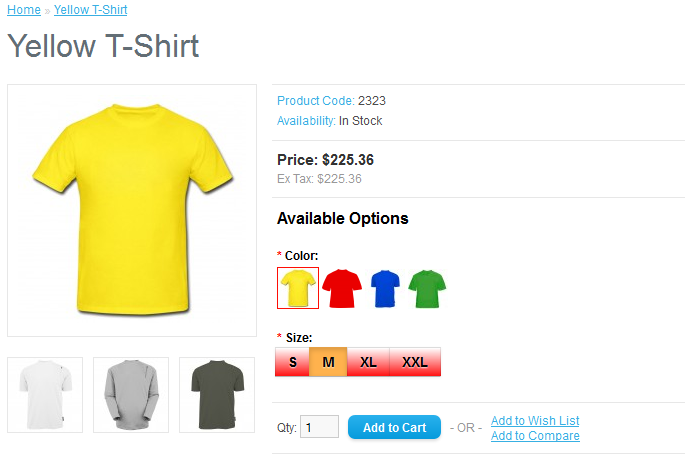This screenshot has height=455, width=685.
Task: Enlarge the main yellow t-shirt image
Action: pos(132,210)
